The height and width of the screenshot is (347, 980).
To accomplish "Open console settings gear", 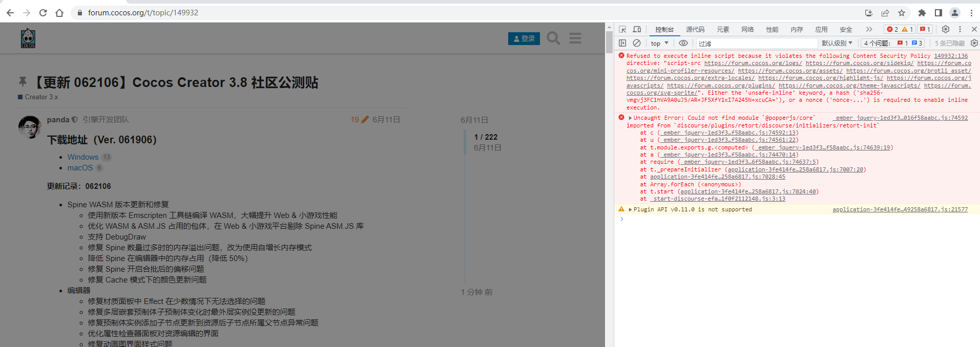I will [974, 44].
